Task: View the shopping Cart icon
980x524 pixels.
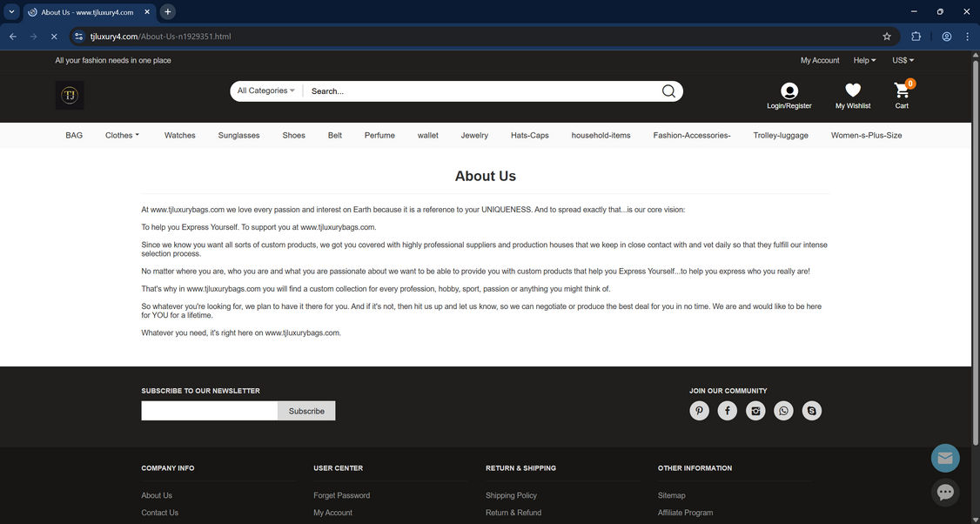Action: (x=901, y=90)
